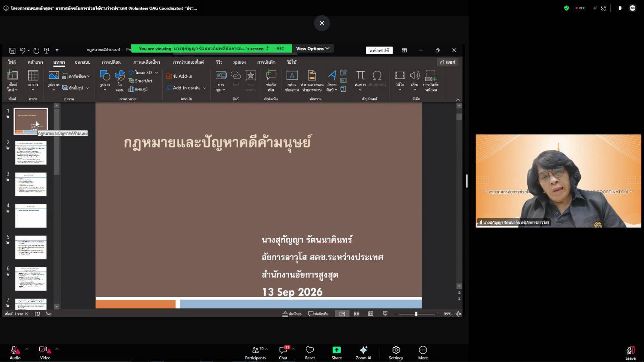The image size is (644, 362).
Task: Click the SmartArt button in ribbon
Action: click(x=140, y=81)
